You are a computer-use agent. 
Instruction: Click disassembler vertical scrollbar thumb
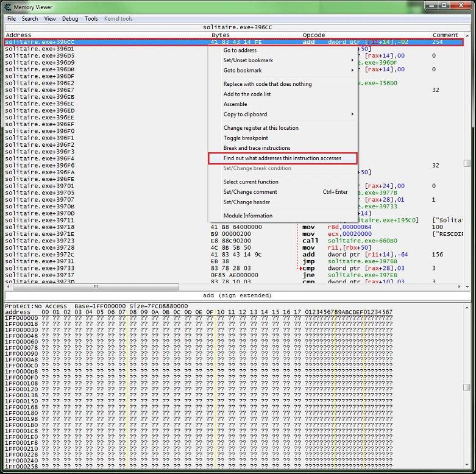[x=467, y=163]
